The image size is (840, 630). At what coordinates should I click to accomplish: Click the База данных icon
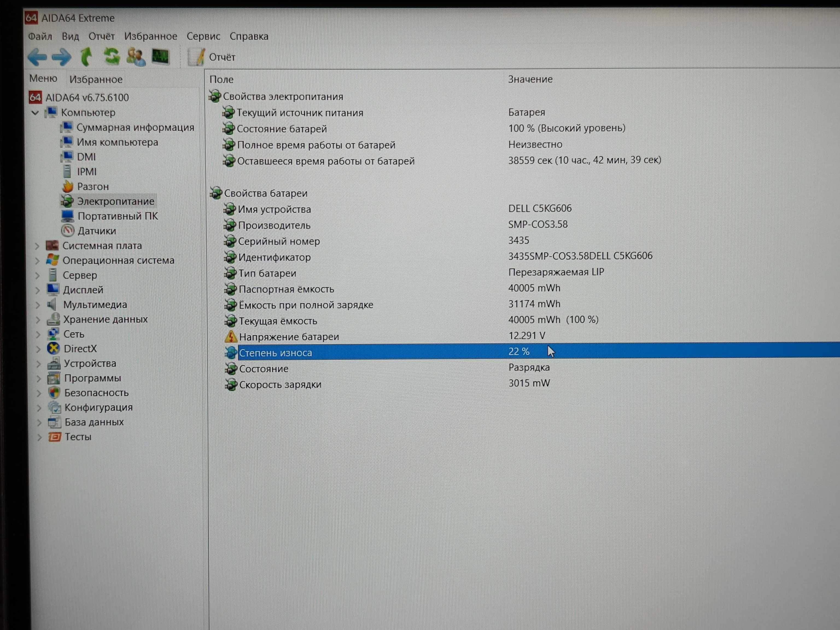(54, 422)
